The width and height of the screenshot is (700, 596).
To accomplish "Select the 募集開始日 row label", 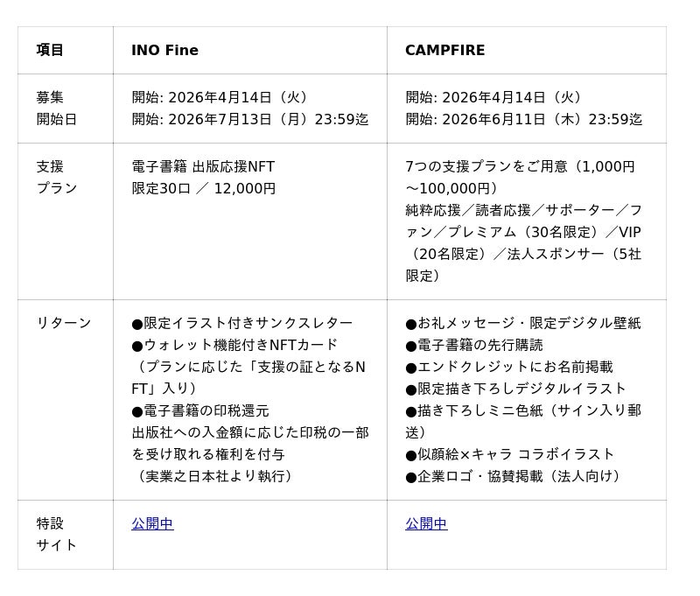I will point(56,108).
